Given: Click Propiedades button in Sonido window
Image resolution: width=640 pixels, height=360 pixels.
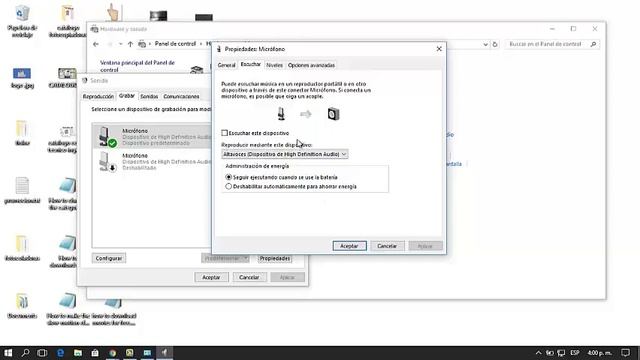Looking at the screenshot, I should [x=275, y=258].
